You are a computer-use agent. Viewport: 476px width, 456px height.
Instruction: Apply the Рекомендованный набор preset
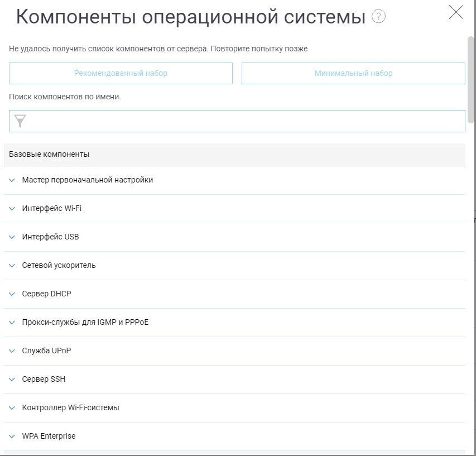click(x=121, y=73)
